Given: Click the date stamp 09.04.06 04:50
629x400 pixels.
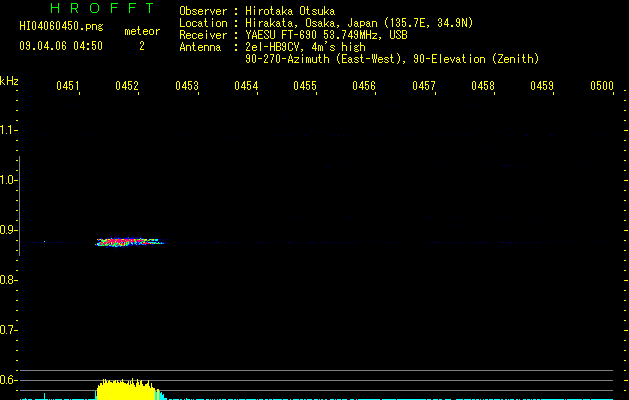Looking at the screenshot, I should 61,46.
